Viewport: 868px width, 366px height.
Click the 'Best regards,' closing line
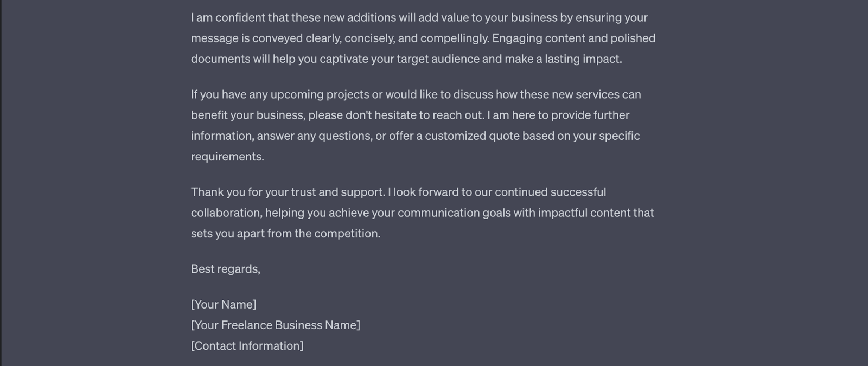[225, 268]
